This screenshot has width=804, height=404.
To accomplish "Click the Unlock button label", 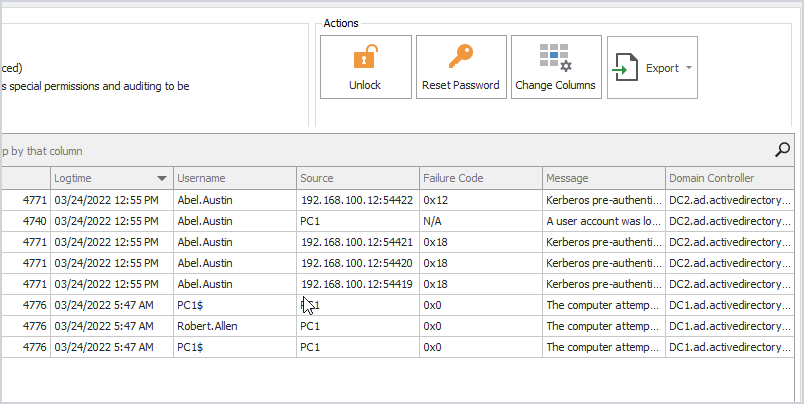I will [365, 85].
